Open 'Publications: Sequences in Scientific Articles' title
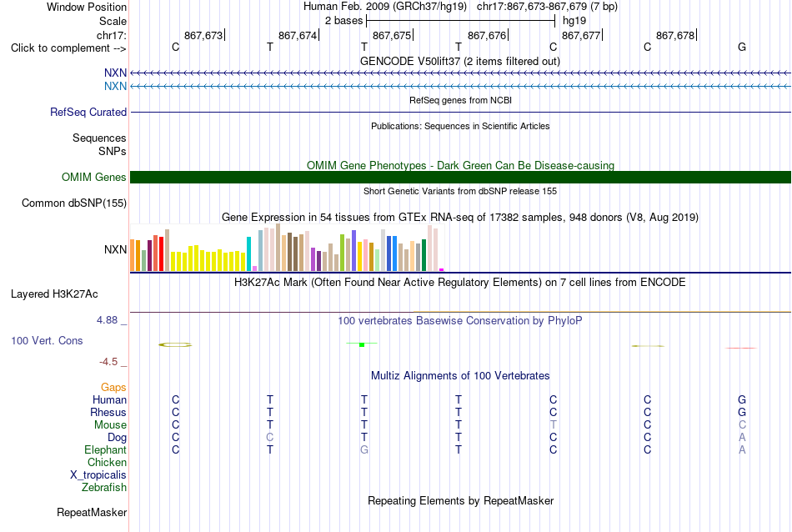Viewport: 792px width, 532px height. 460,126
